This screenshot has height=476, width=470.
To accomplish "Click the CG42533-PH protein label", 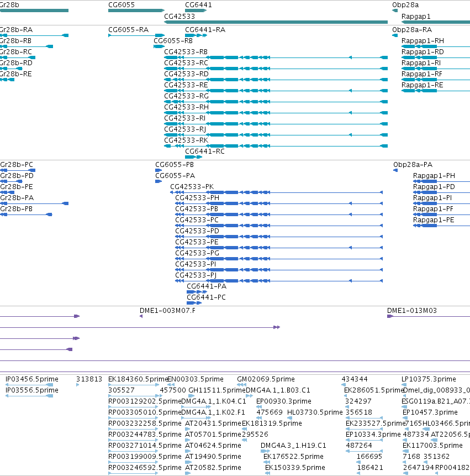I will coord(197,198).
